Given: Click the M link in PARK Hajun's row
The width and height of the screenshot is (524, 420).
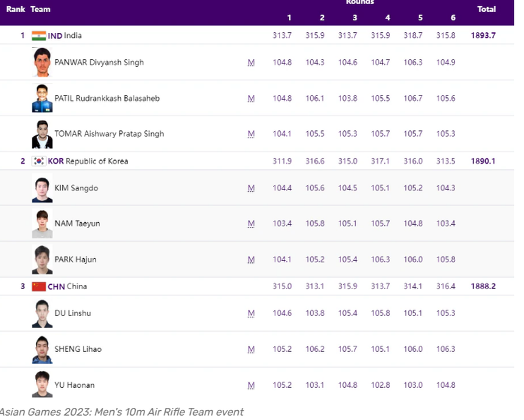Looking at the screenshot, I should pos(251,260).
